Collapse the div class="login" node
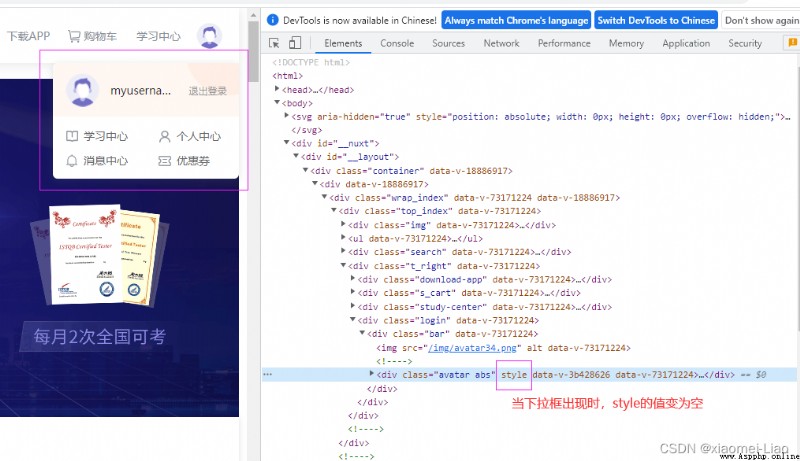Viewport: 800px width, 461px height. 353,320
